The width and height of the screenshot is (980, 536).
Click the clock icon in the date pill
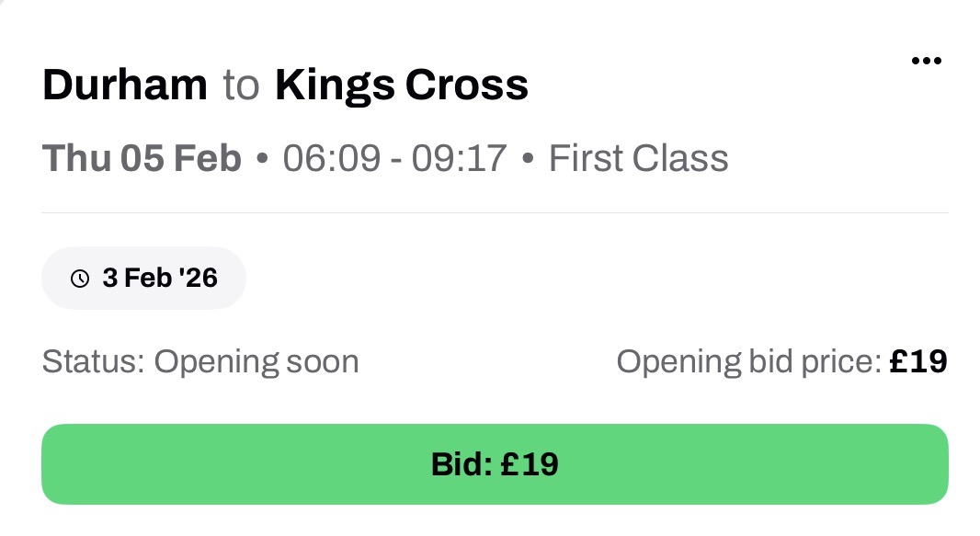80,278
